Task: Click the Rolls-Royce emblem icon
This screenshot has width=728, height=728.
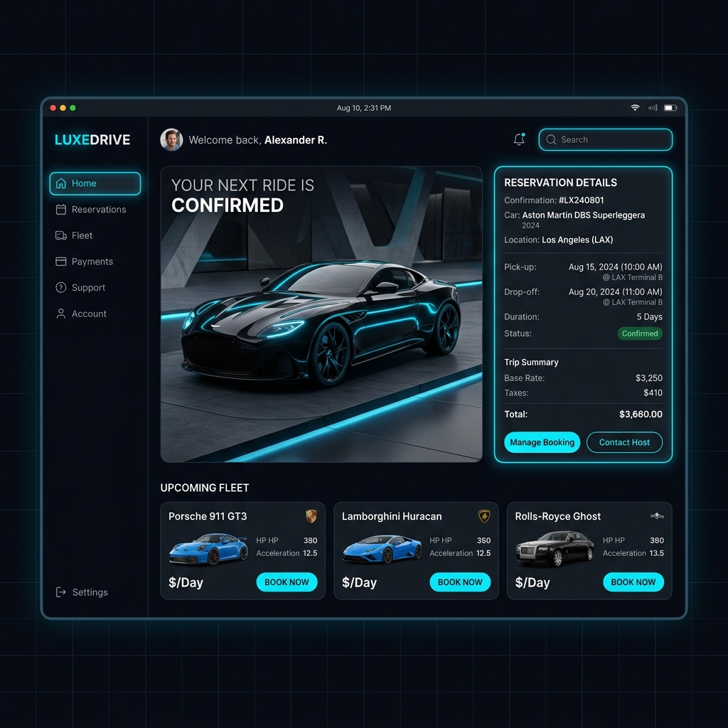Action: pos(657,516)
